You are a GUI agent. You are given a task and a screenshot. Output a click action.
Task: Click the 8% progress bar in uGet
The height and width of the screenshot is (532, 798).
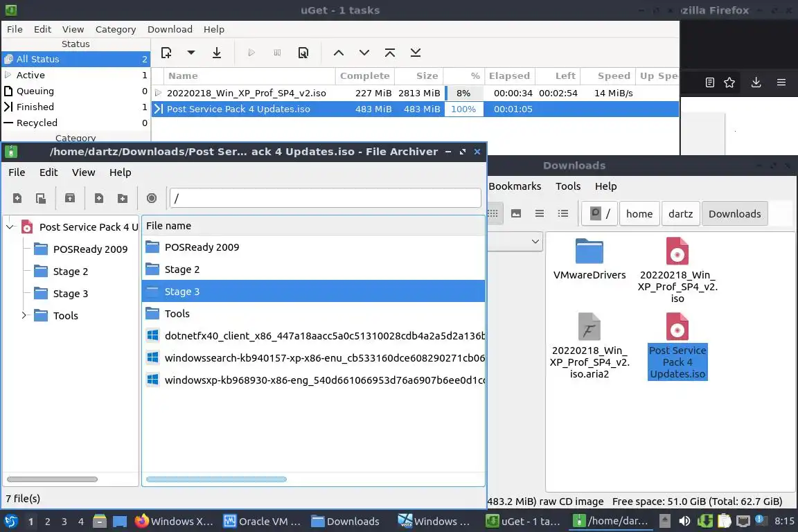(x=463, y=93)
